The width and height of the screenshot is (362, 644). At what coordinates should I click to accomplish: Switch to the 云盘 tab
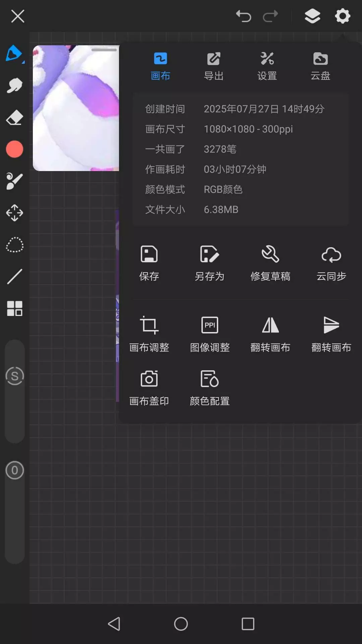click(x=320, y=66)
